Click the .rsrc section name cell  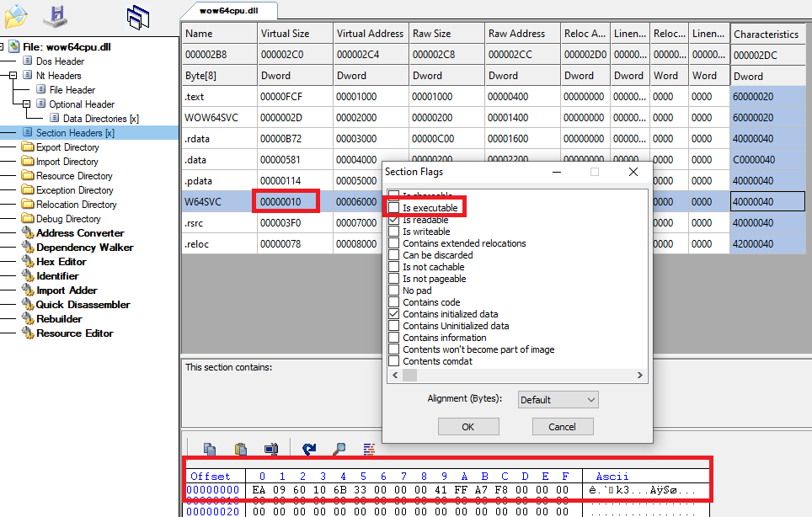coord(220,223)
